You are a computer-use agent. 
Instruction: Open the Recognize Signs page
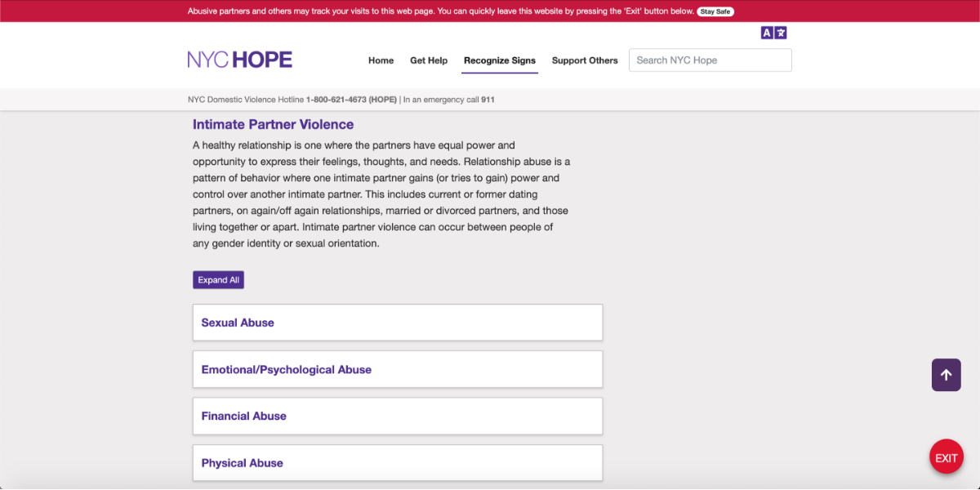point(499,60)
